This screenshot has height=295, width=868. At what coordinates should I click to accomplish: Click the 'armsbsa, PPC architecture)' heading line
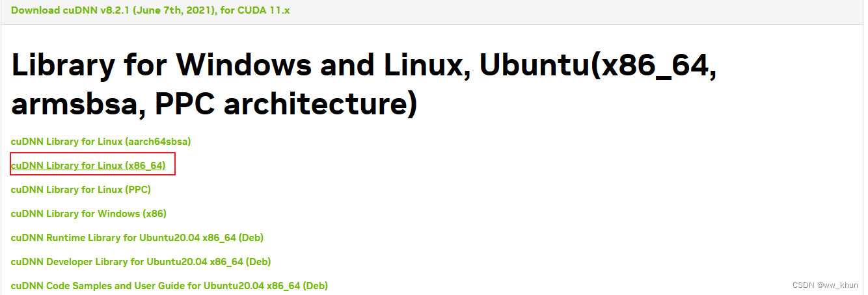214,104
